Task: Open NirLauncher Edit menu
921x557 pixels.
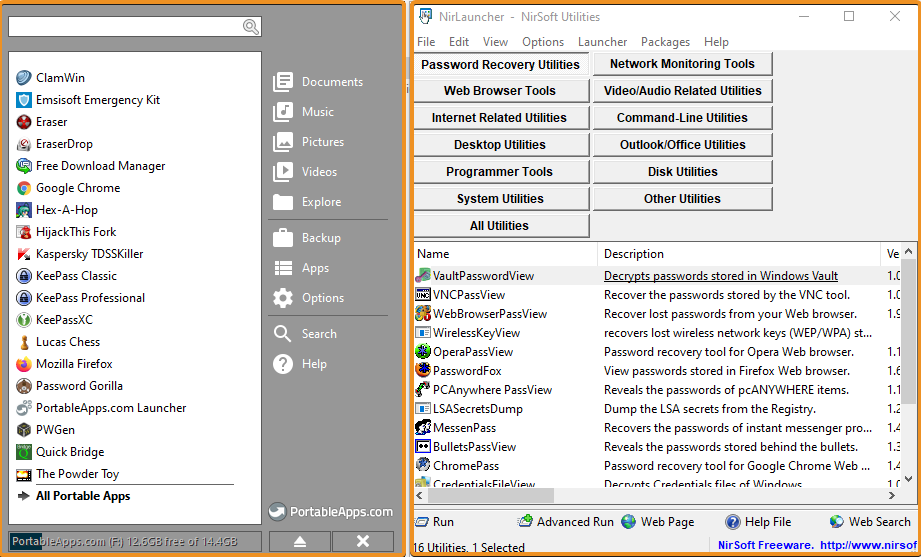Action: (x=459, y=42)
